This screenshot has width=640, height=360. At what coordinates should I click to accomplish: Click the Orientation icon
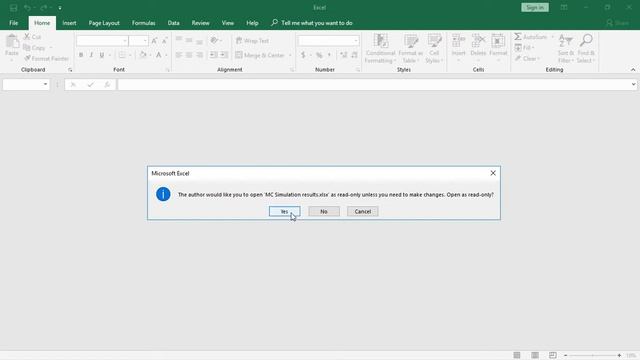click(215, 40)
